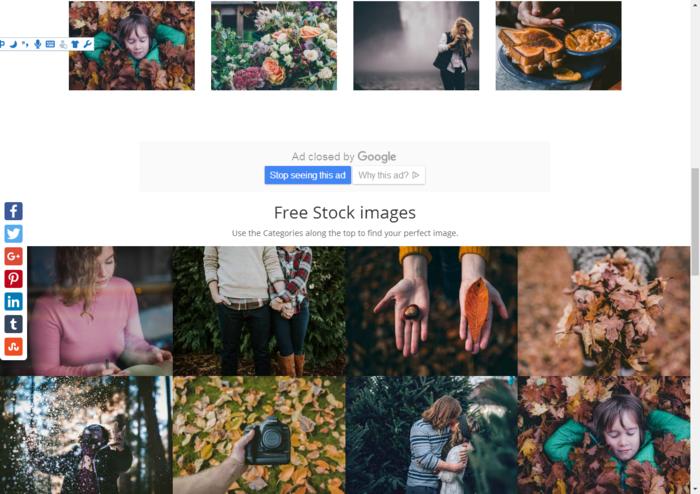Select the hands holding leaf image
The height and width of the screenshot is (494, 700).
click(x=431, y=311)
